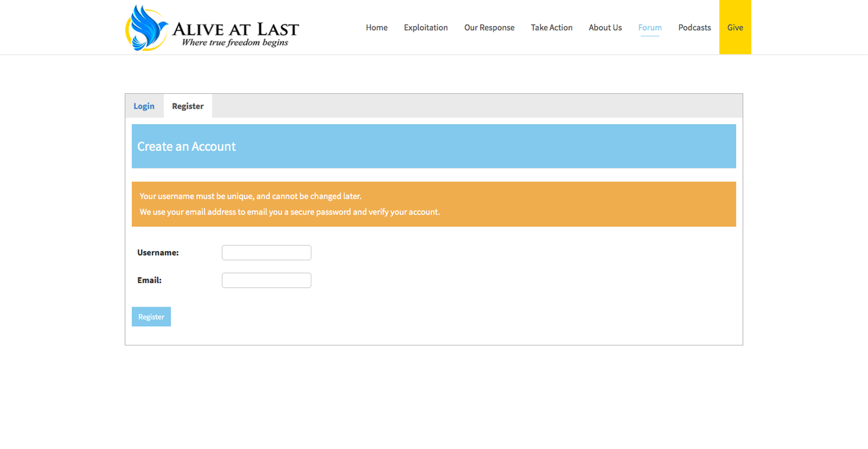868x449 pixels.
Task: Open Our Response in navigation
Action: point(489,27)
